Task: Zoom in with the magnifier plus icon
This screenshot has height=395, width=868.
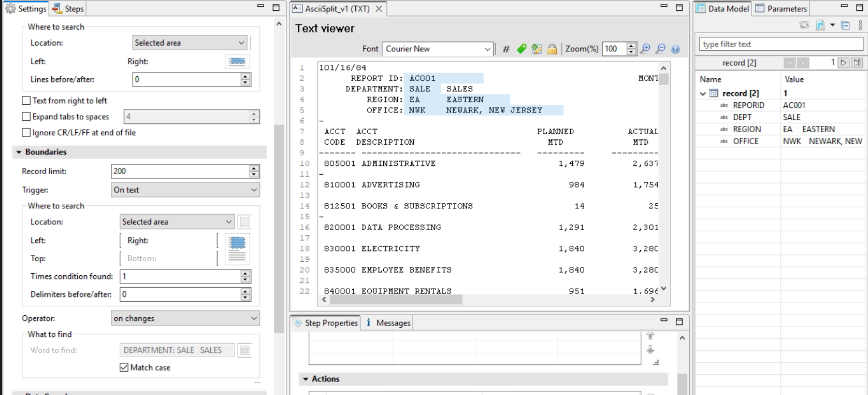Action: [645, 49]
